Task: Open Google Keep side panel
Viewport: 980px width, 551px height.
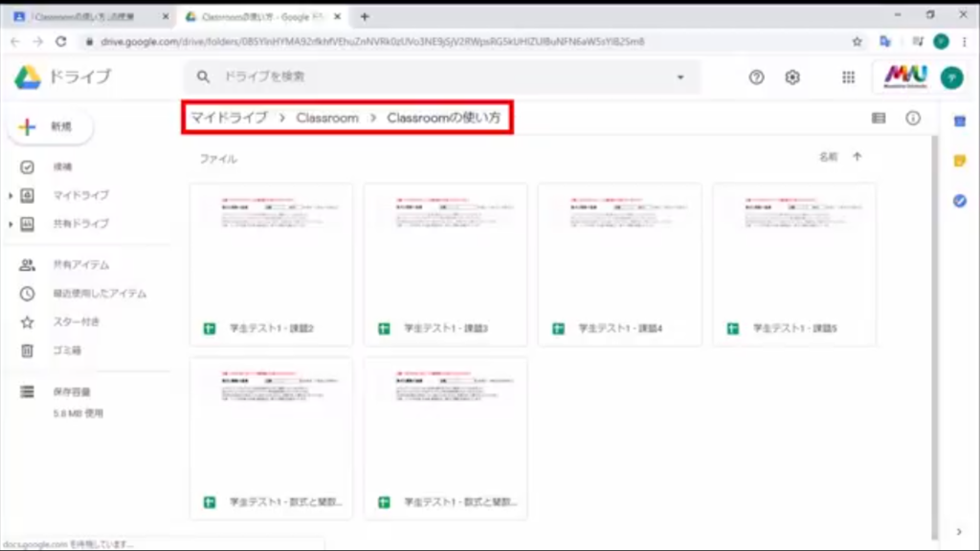Action: [x=960, y=161]
